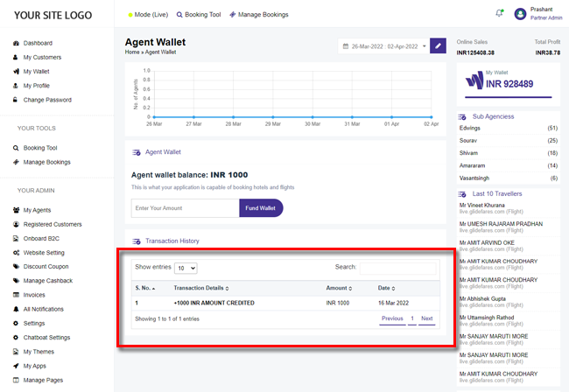Click the notification bell icon
569x392 pixels.
(x=499, y=14)
